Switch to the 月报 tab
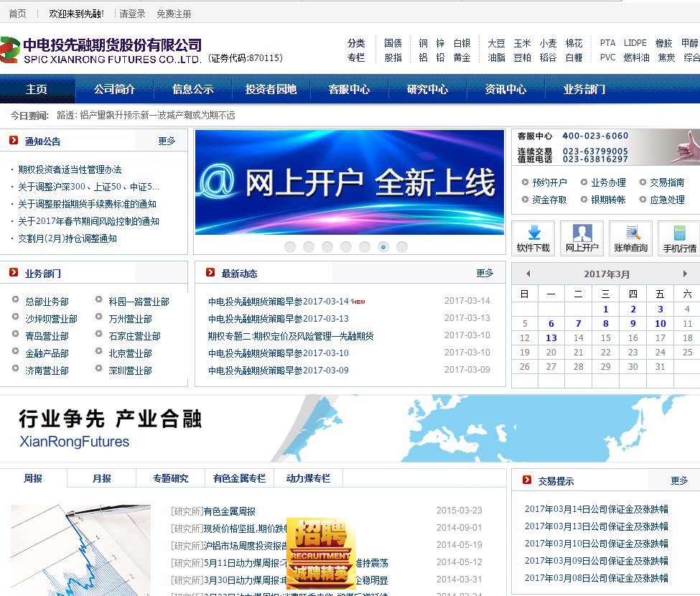 [102, 478]
